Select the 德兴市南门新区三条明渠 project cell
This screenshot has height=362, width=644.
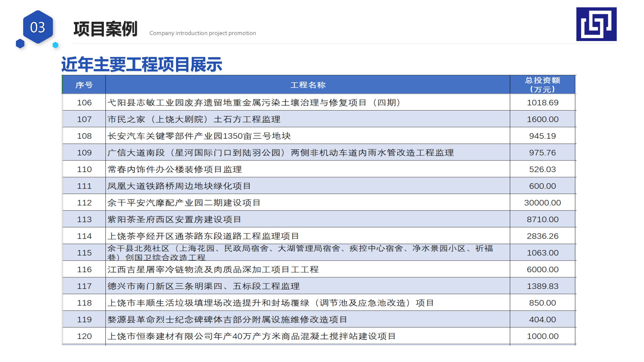coord(308,286)
